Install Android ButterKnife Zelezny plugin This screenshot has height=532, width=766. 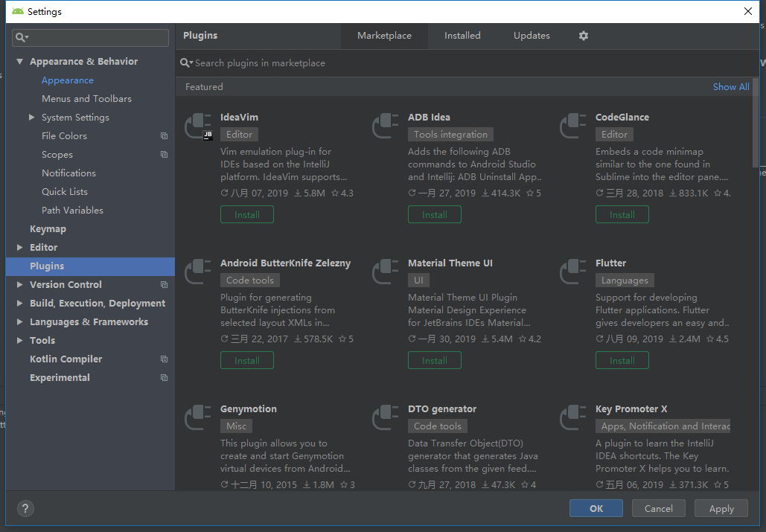click(246, 361)
